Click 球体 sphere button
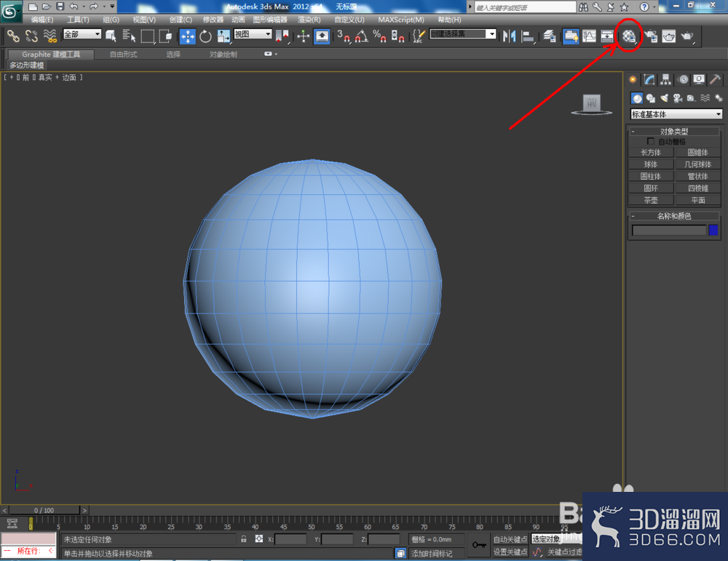 click(x=650, y=164)
